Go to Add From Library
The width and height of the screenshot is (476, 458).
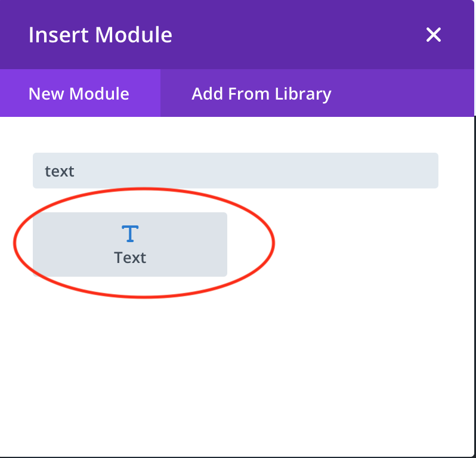[261, 94]
